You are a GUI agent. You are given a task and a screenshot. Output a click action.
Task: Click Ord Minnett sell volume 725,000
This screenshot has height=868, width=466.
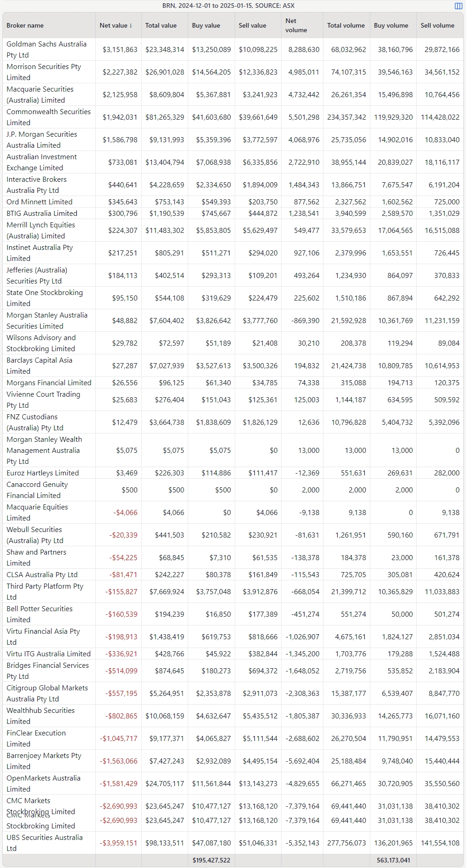446,202
